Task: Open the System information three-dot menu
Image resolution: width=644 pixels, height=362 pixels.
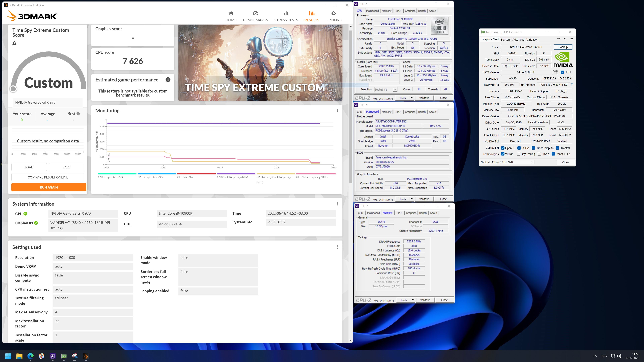Action: point(337,204)
